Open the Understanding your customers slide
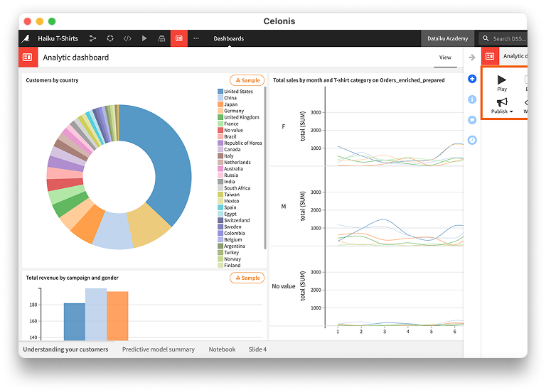 click(x=65, y=349)
